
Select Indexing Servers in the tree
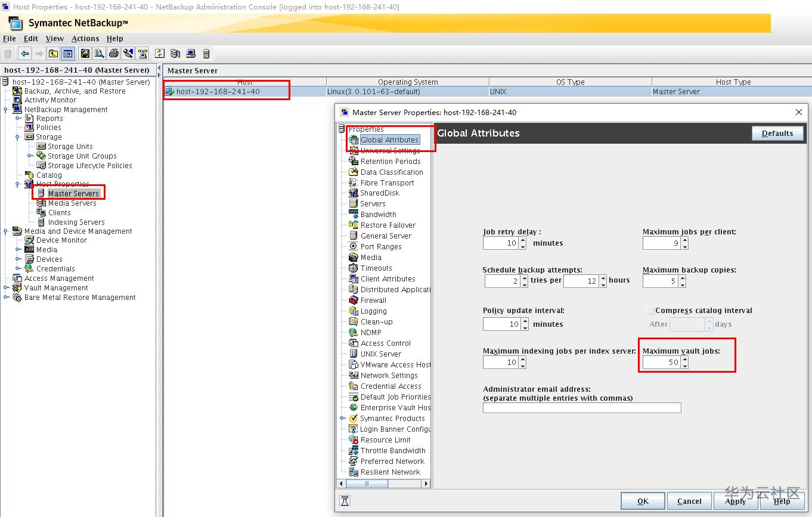[76, 222]
